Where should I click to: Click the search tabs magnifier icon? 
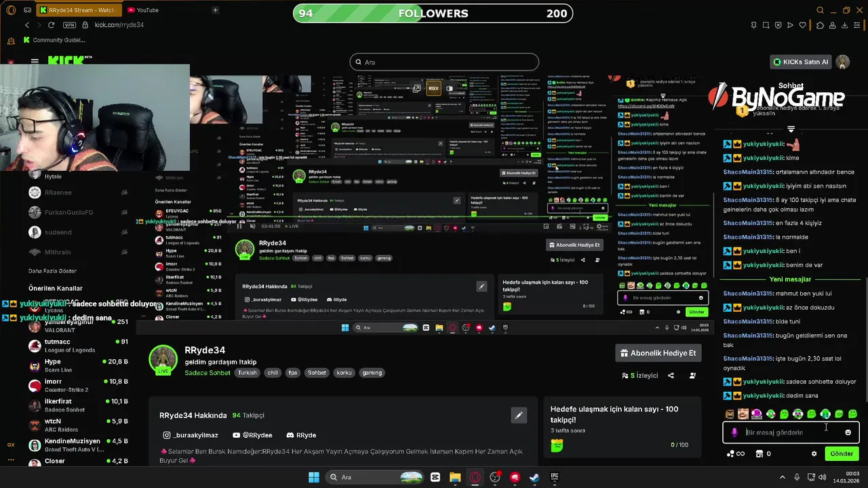pyautogui.click(x=820, y=10)
